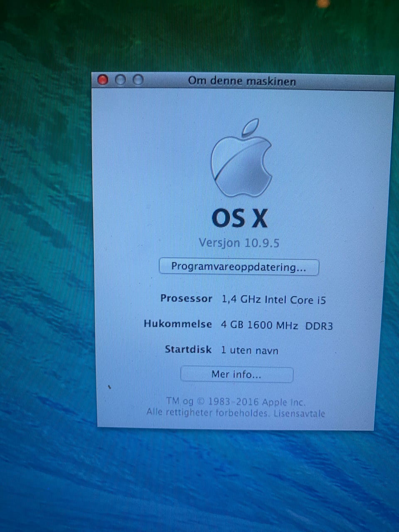Click the Prosessor label
The image size is (399, 532).
[186, 298]
